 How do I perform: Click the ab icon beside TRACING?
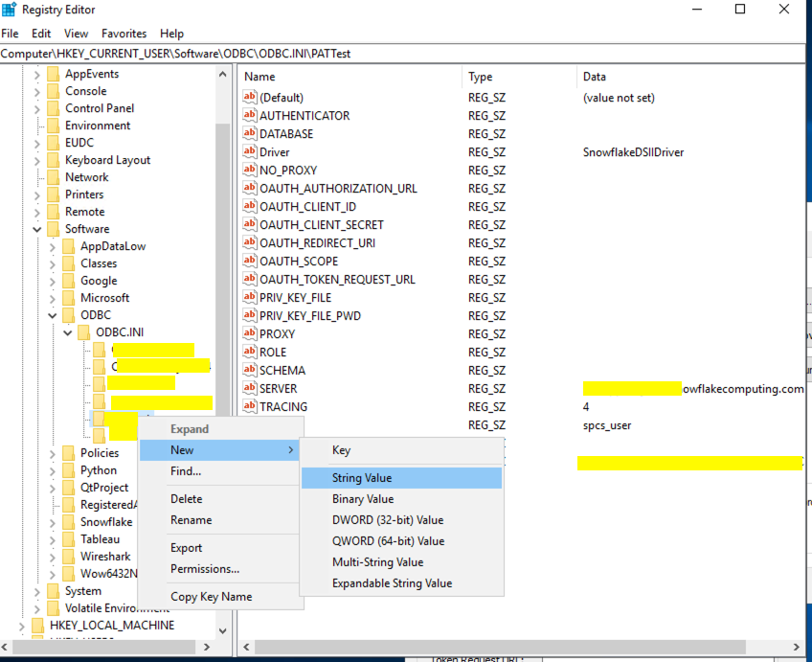click(251, 406)
